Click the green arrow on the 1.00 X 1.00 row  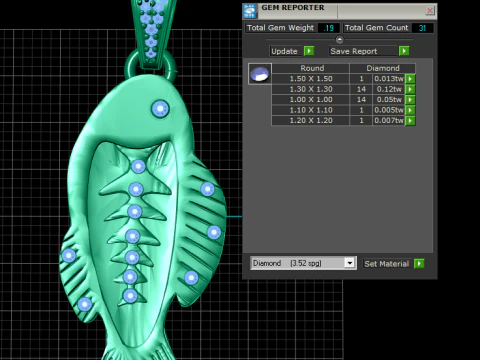pyautogui.click(x=410, y=100)
